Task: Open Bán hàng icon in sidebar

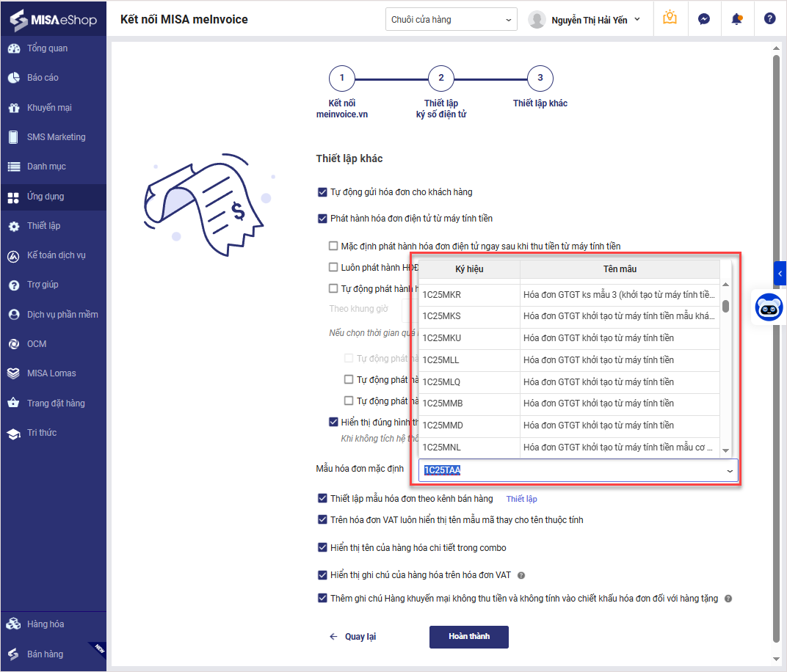Action: 14,654
